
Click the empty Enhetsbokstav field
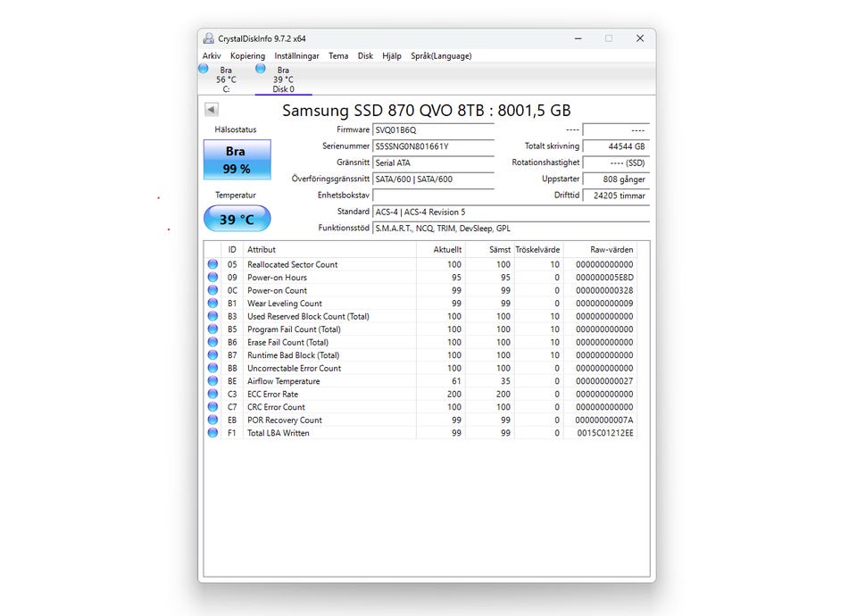click(434, 196)
